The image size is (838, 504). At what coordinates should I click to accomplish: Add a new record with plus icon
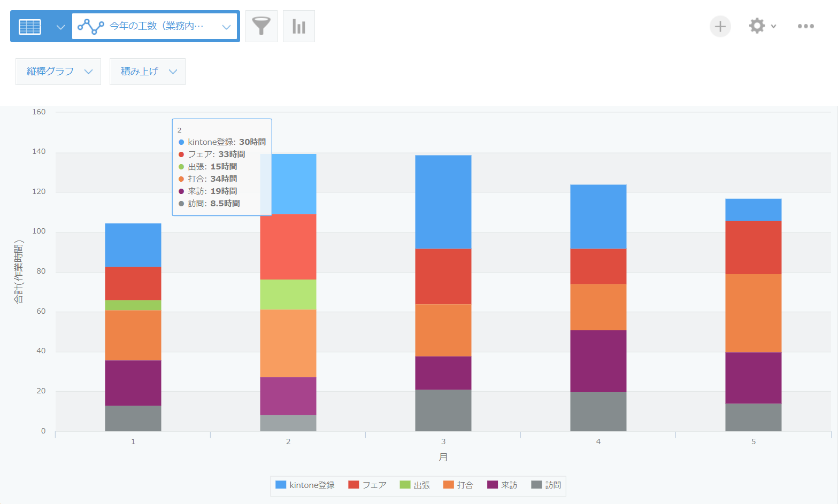tap(720, 26)
